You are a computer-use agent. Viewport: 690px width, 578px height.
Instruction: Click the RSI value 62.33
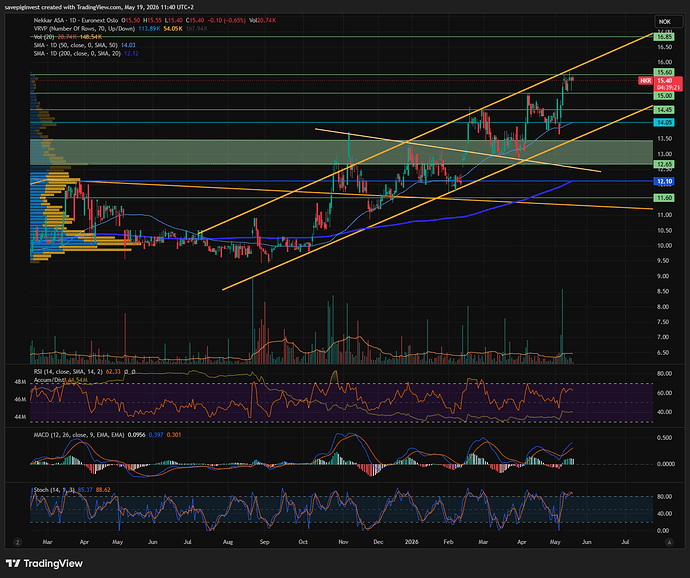[x=113, y=372]
